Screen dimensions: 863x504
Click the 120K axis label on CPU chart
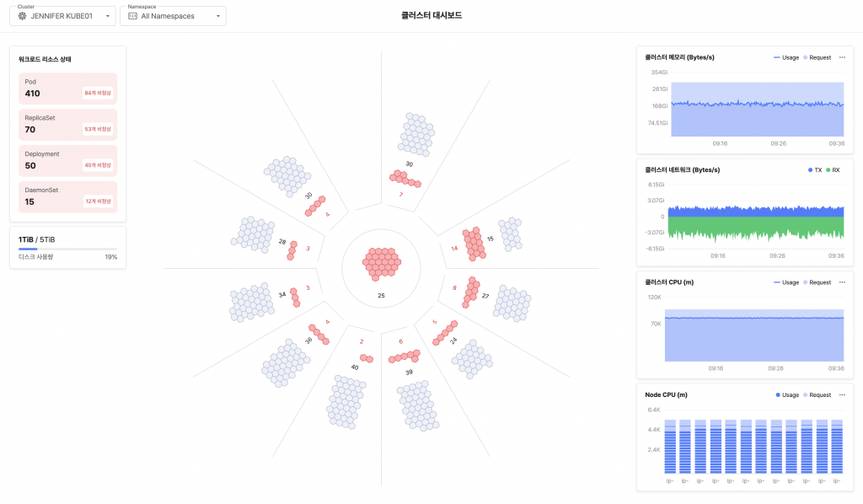pos(654,298)
